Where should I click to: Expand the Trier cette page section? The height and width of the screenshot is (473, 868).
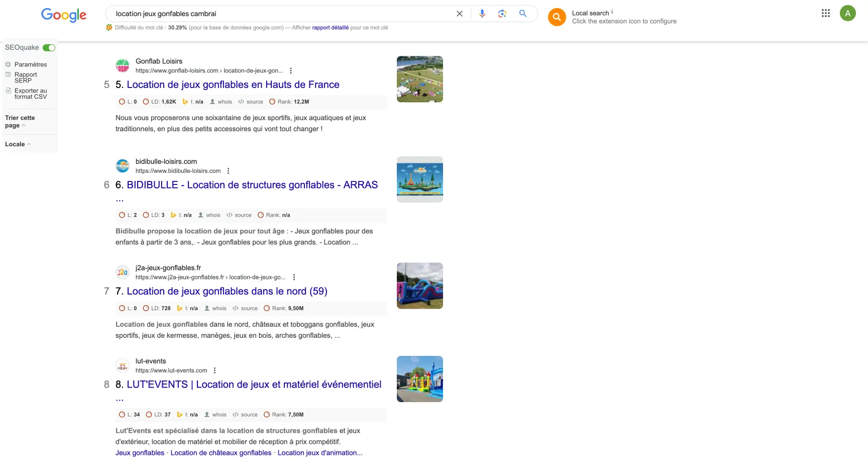click(20, 122)
